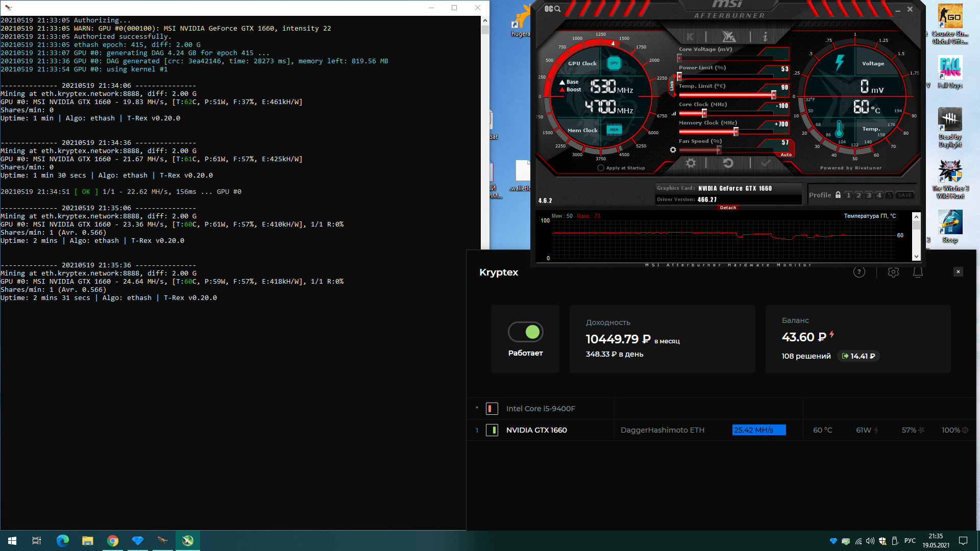
Task: Toggle the Intel Core i5-9400F device indicator
Action: (x=492, y=409)
